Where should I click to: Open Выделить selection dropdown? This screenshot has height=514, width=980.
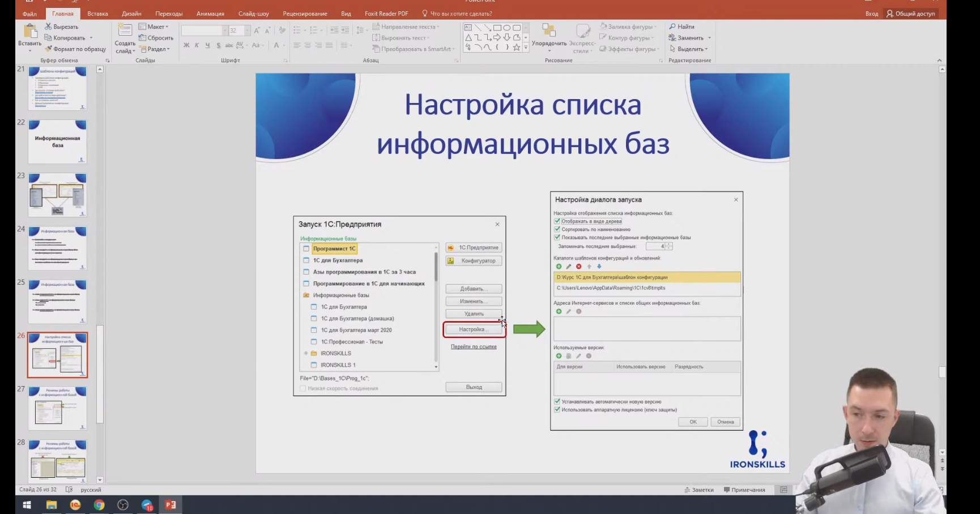pyautogui.click(x=688, y=49)
